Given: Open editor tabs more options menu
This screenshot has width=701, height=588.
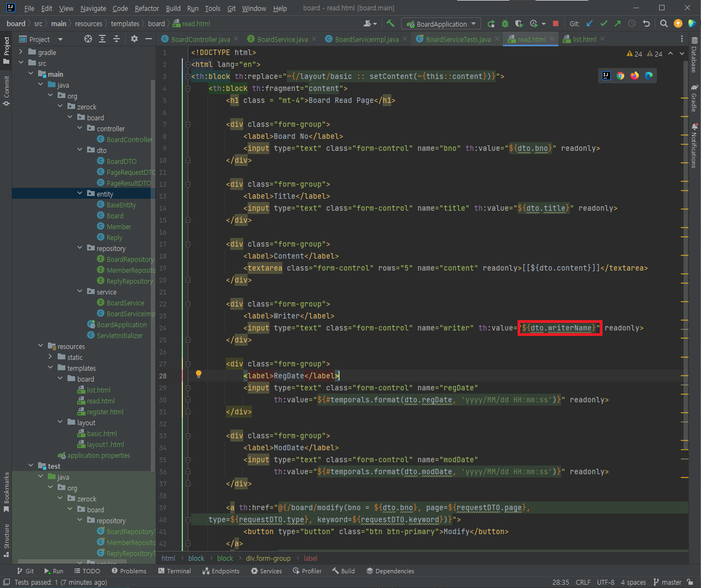Looking at the screenshot, I should [681, 39].
